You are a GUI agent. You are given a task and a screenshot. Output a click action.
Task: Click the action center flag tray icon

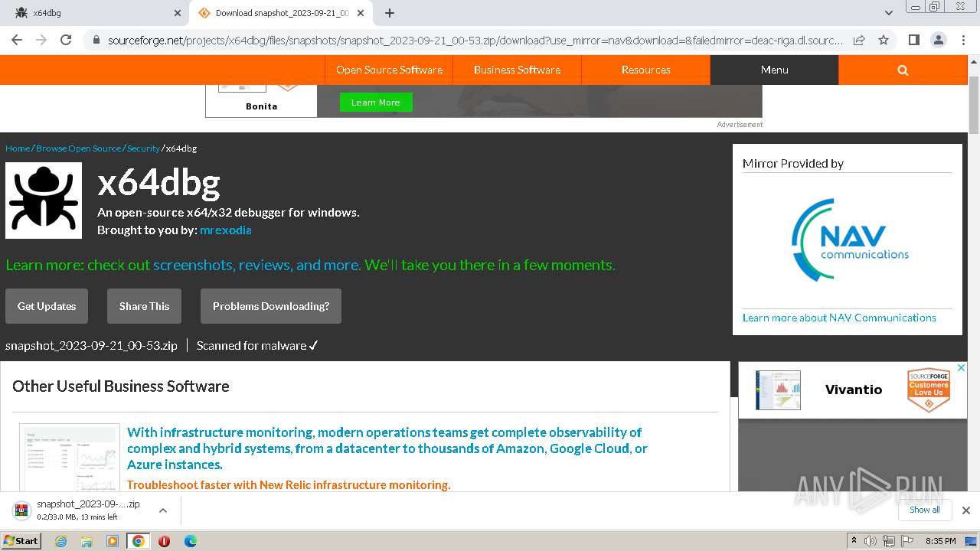click(907, 541)
